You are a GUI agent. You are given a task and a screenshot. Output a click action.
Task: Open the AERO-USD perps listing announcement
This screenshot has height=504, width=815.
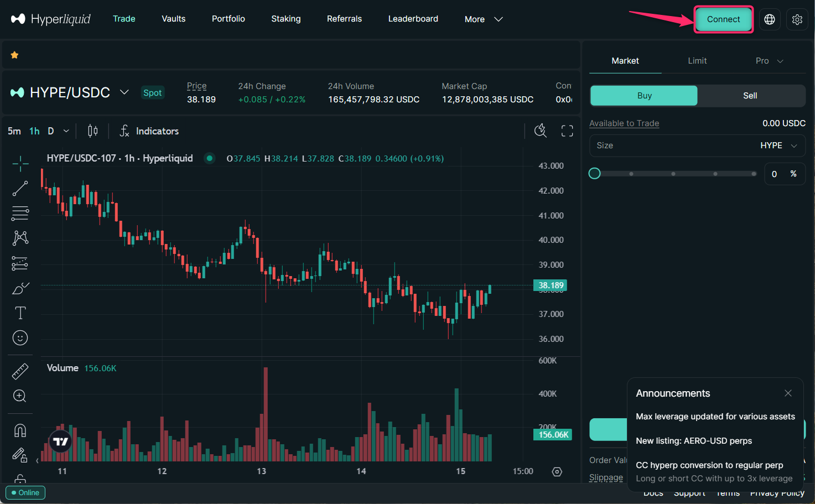694,441
